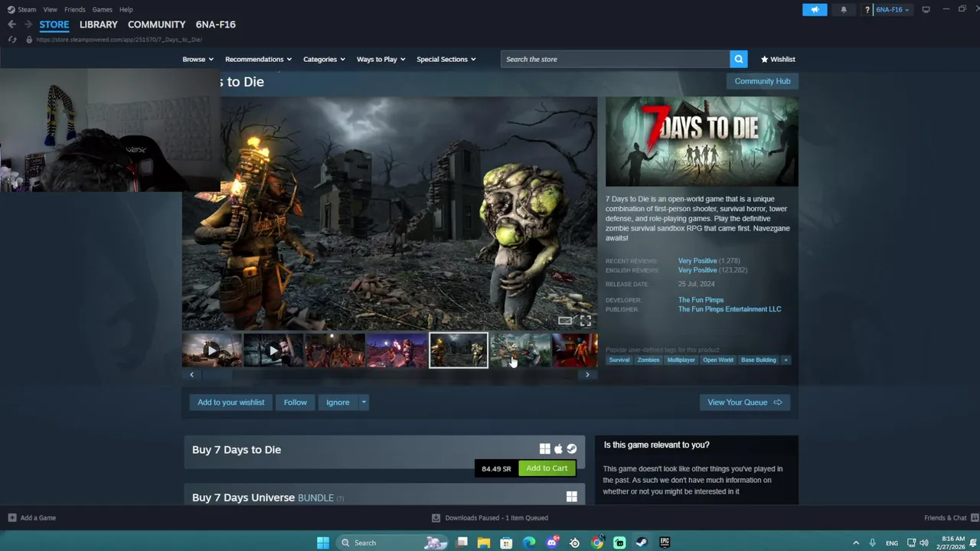The width and height of the screenshot is (980, 551).
Task: Show hidden icons in system tray
Action: [x=856, y=543]
